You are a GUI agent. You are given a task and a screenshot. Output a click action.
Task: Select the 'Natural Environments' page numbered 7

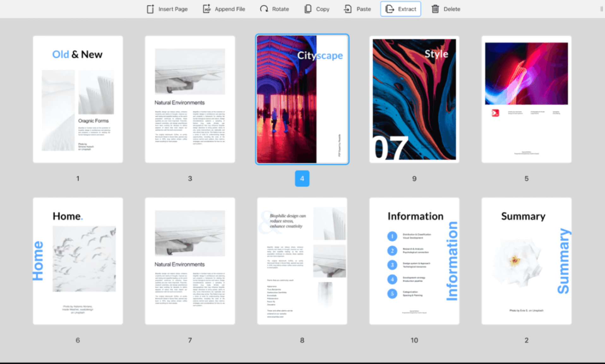(190, 261)
